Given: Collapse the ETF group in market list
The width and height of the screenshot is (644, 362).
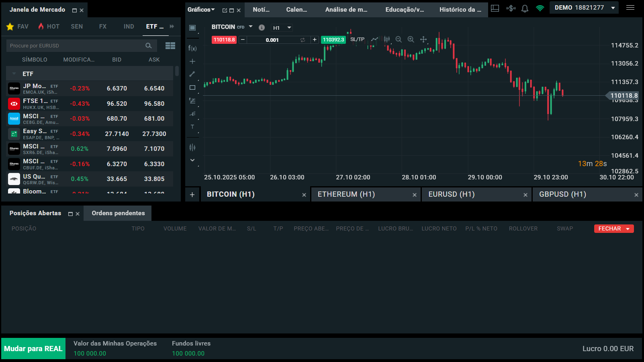Looking at the screenshot, I should (14, 74).
